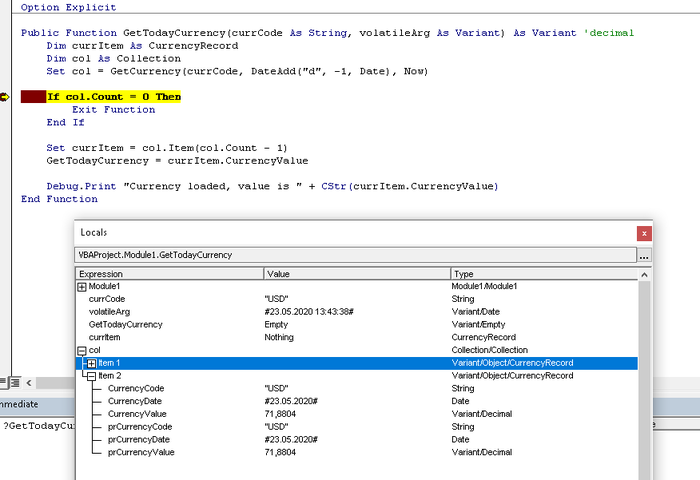Click the yellow execution arrow in the margin
700x480 pixels.
point(6,97)
